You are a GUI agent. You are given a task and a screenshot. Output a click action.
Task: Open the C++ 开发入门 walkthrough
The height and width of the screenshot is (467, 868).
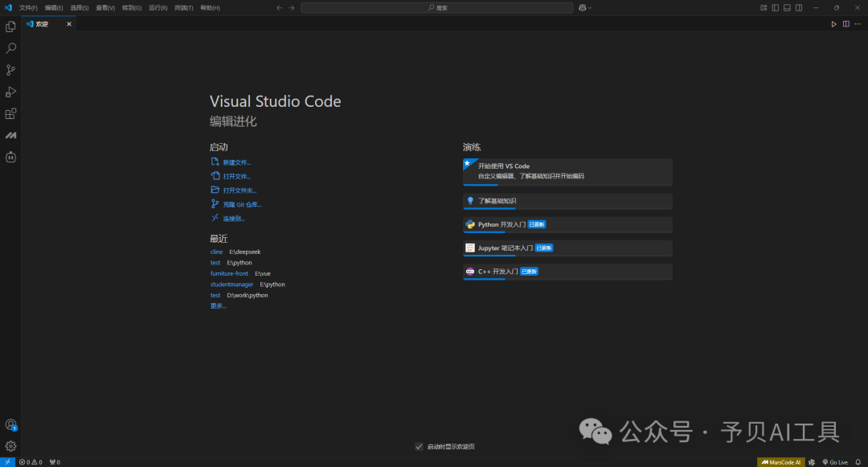567,272
